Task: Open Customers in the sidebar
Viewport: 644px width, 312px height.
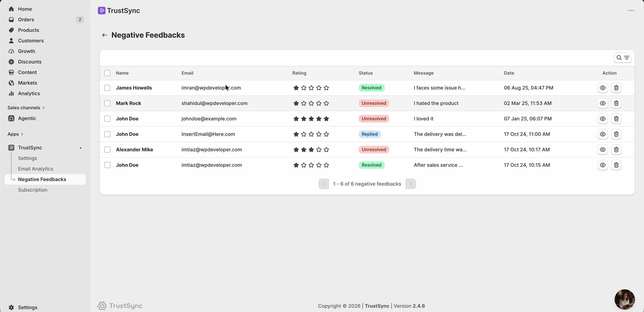Action: [45, 41]
